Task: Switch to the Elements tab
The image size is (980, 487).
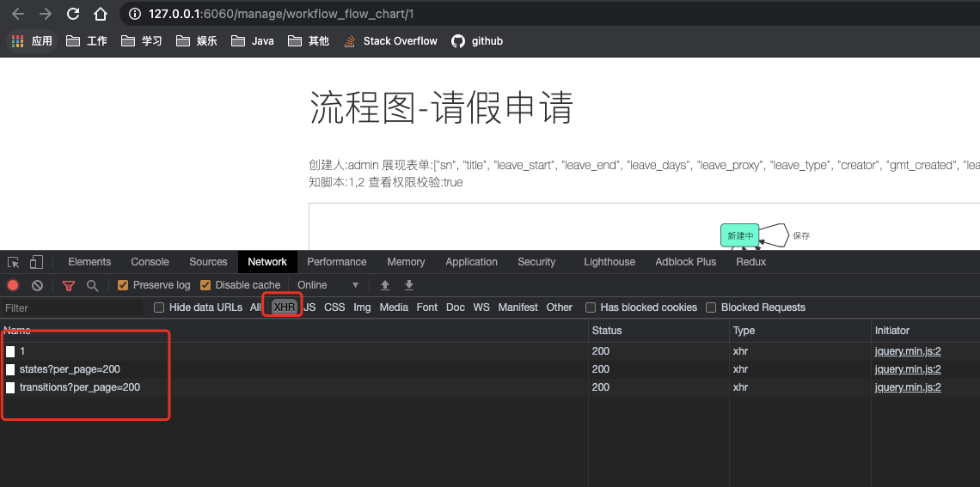Action: coord(89,262)
